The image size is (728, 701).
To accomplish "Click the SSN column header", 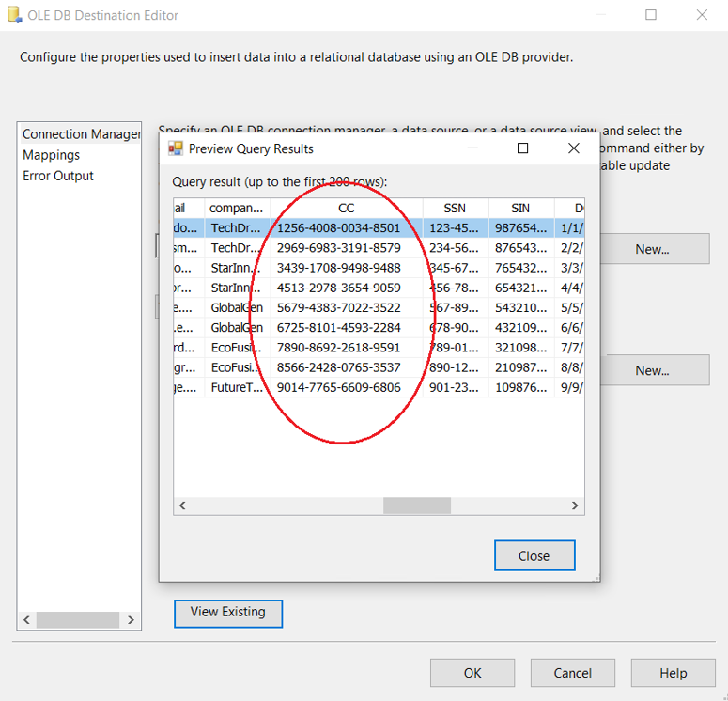I will 455,208.
